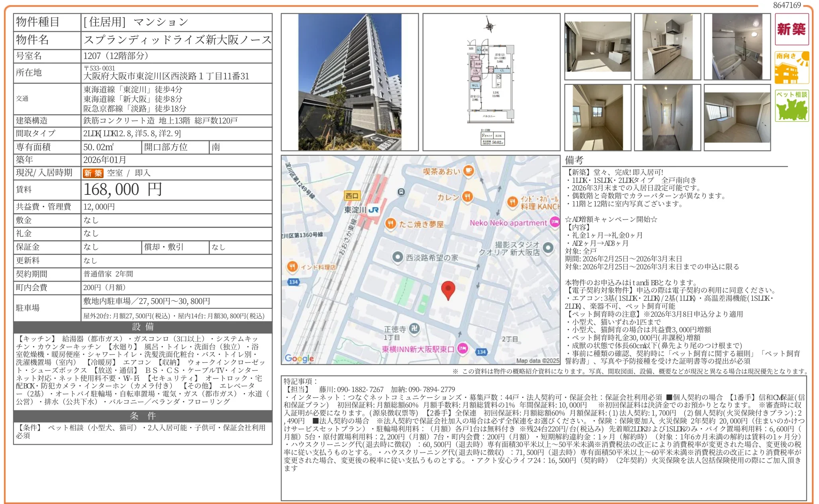
Task: Click the Google logo on map
Action: point(299,358)
